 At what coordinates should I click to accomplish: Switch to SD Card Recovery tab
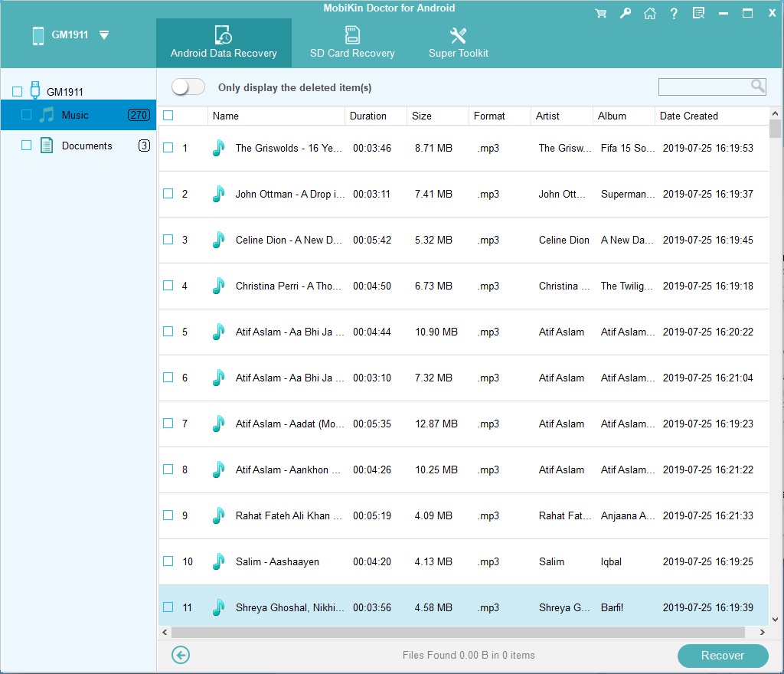(x=352, y=43)
